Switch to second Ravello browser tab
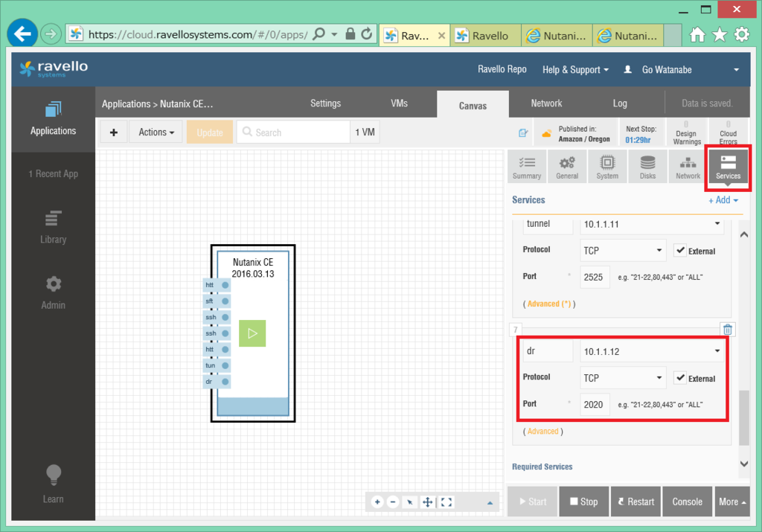 click(485, 36)
